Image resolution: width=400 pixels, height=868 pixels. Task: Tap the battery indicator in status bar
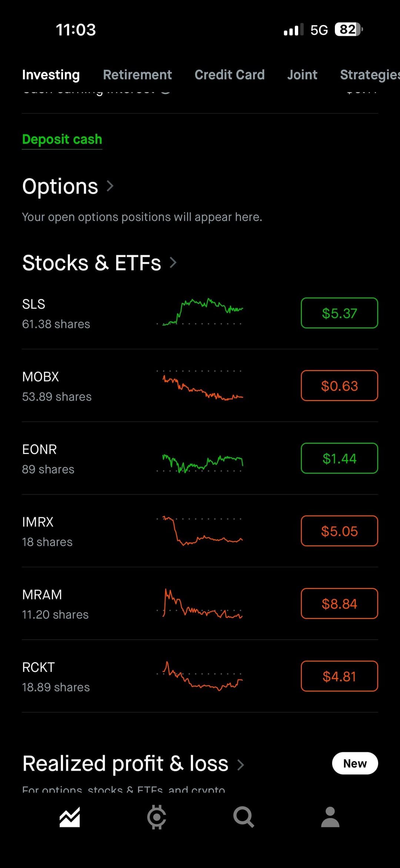click(x=348, y=30)
